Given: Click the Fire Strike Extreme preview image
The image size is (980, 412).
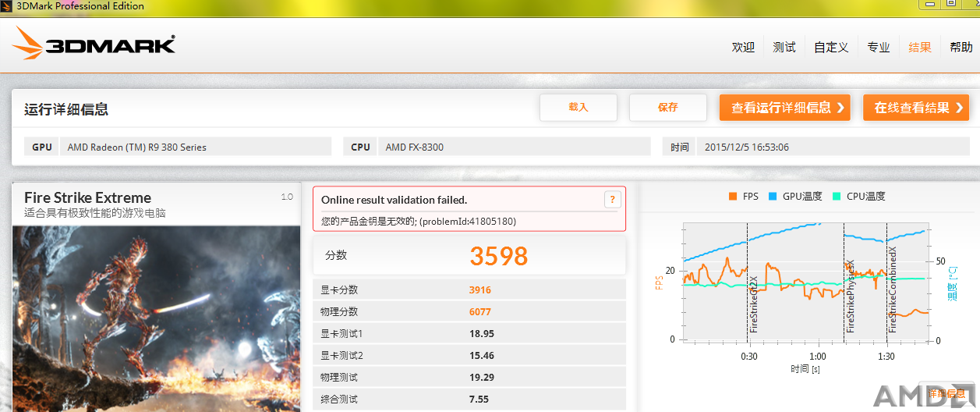Looking at the screenshot, I should click(156, 318).
